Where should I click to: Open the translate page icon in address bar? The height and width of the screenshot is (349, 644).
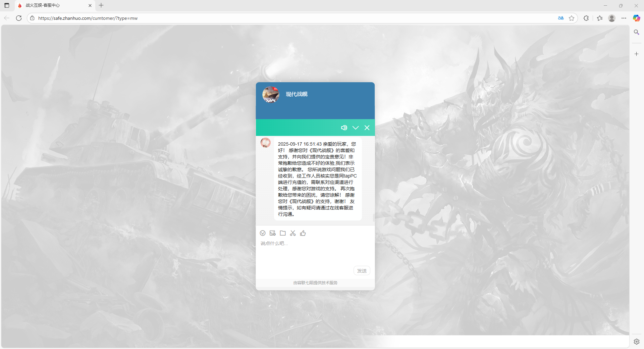click(561, 18)
